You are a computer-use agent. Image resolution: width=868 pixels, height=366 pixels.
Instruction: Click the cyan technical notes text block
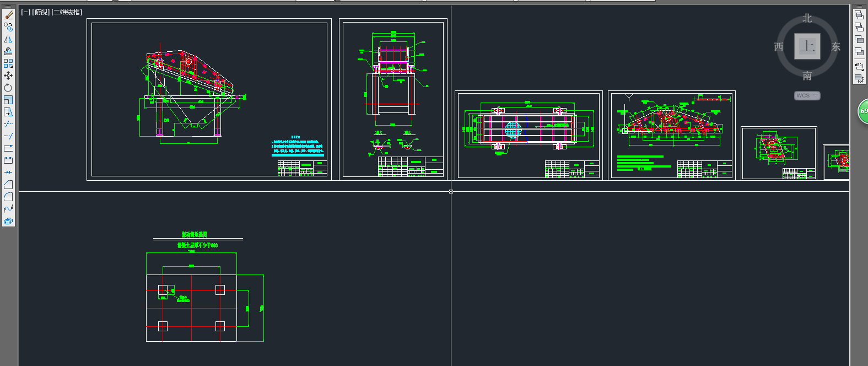(298, 147)
